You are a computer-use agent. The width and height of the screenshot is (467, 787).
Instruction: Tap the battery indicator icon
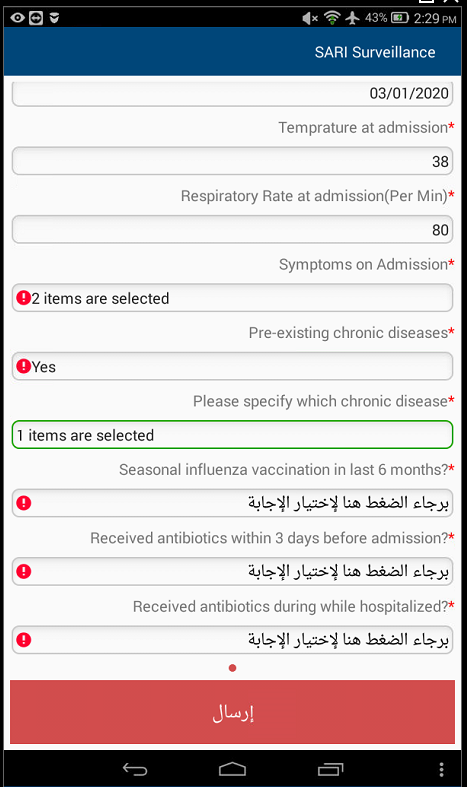[x=400, y=18]
